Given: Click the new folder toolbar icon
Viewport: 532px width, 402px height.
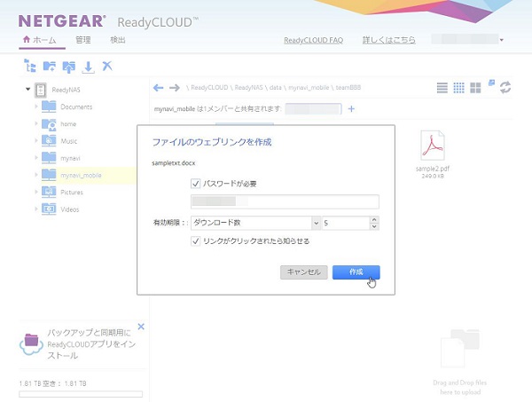Looking at the screenshot, I should tap(49, 67).
